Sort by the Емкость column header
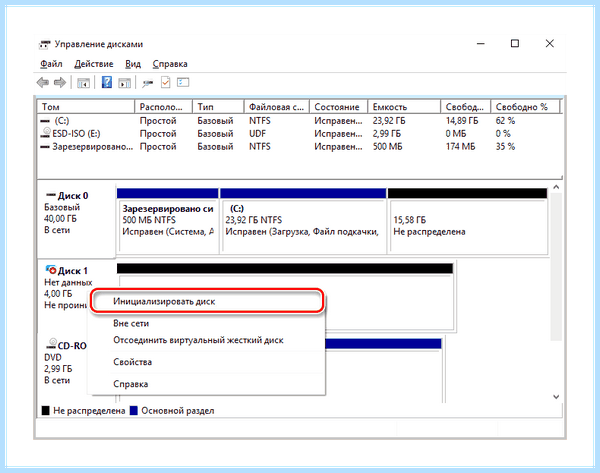 404,107
